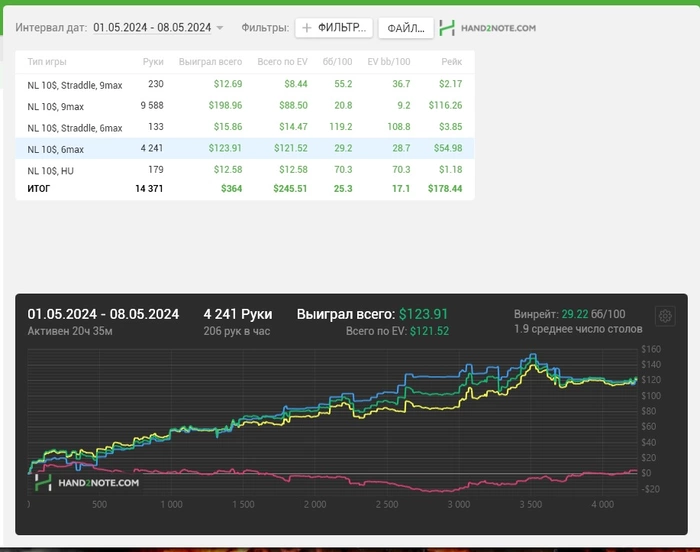
Task: Click the Hand2Note logo beside the file button
Action: pos(488,28)
